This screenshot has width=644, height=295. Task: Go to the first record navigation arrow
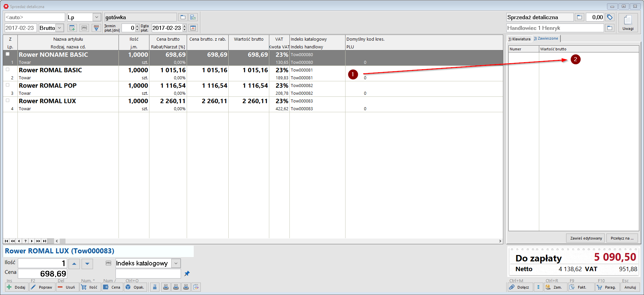pyautogui.click(x=6, y=241)
